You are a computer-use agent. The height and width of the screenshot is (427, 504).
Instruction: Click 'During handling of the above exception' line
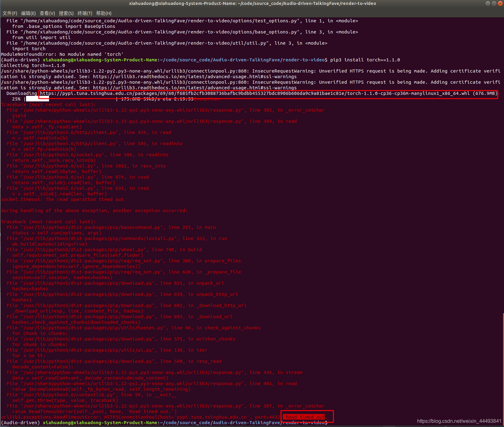click(94, 211)
